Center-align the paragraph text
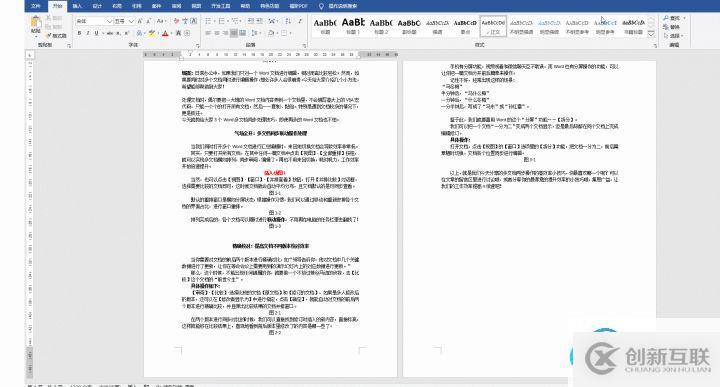 (217, 33)
